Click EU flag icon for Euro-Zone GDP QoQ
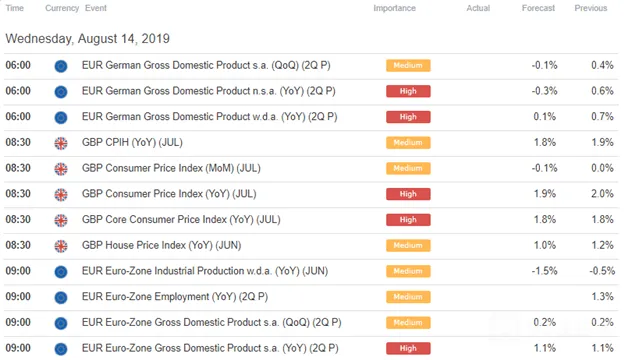 (61, 323)
